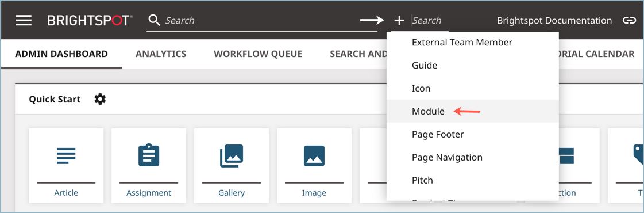Image resolution: width=644 pixels, height=213 pixels.
Task: Select Icon from the dropdown list
Action: point(473,88)
